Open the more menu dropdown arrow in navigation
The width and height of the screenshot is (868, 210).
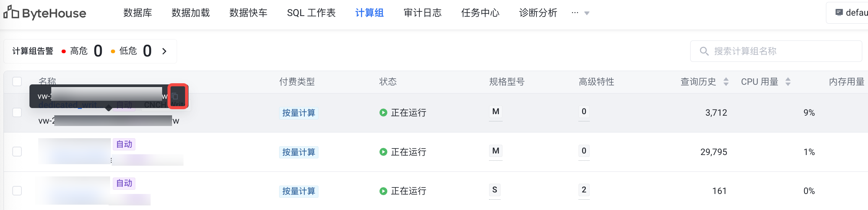click(587, 13)
